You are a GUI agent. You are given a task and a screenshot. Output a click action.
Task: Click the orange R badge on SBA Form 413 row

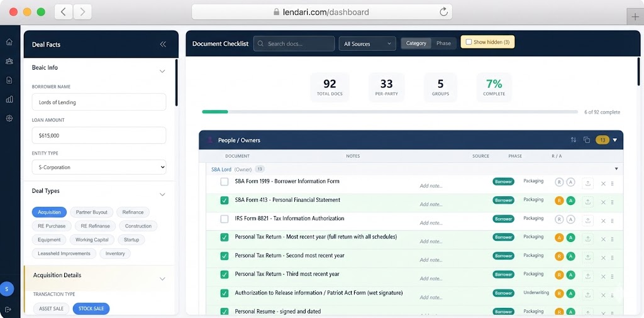(559, 200)
